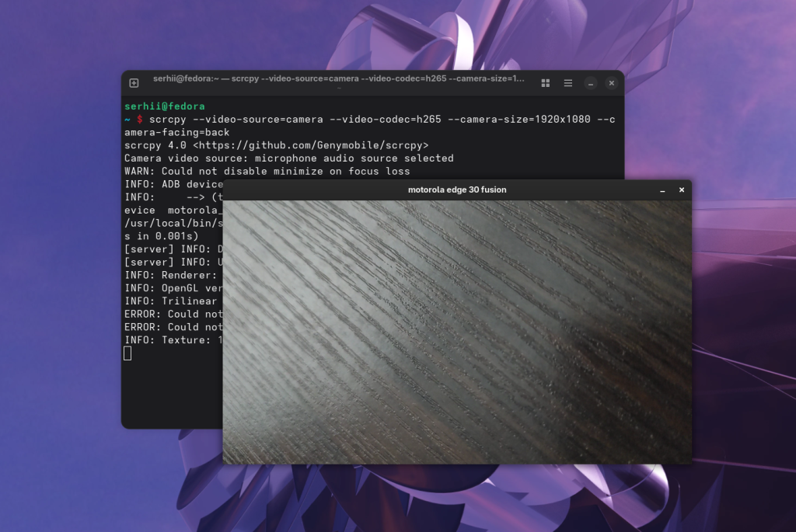Click the motorola edge 30 fusion title
This screenshot has width=796, height=532.
point(457,190)
